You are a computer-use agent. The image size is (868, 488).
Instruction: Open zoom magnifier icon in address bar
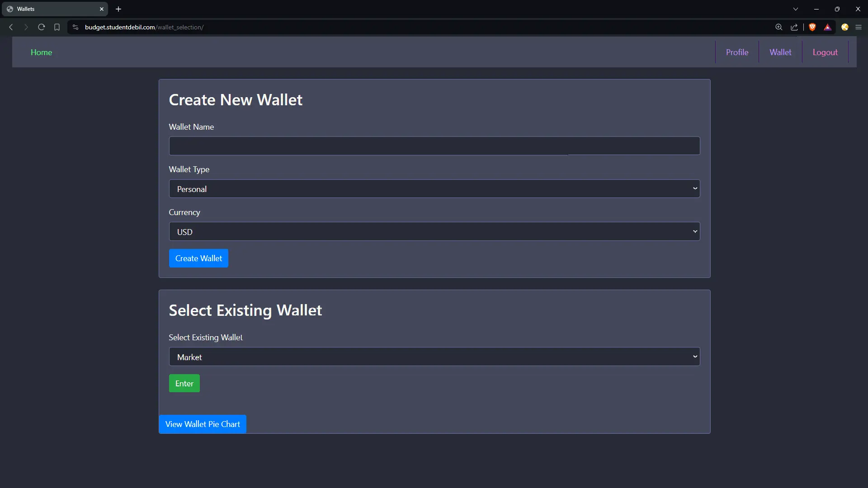click(x=778, y=27)
